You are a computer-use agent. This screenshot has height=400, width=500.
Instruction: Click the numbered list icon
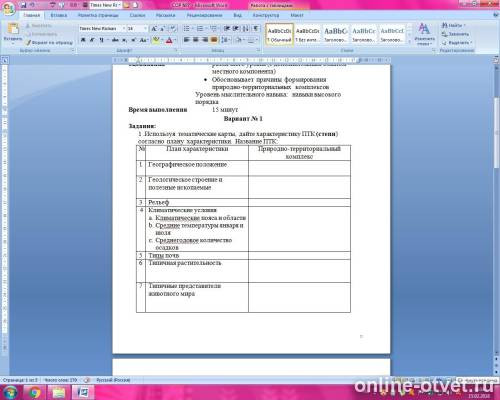(x=200, y=29)
